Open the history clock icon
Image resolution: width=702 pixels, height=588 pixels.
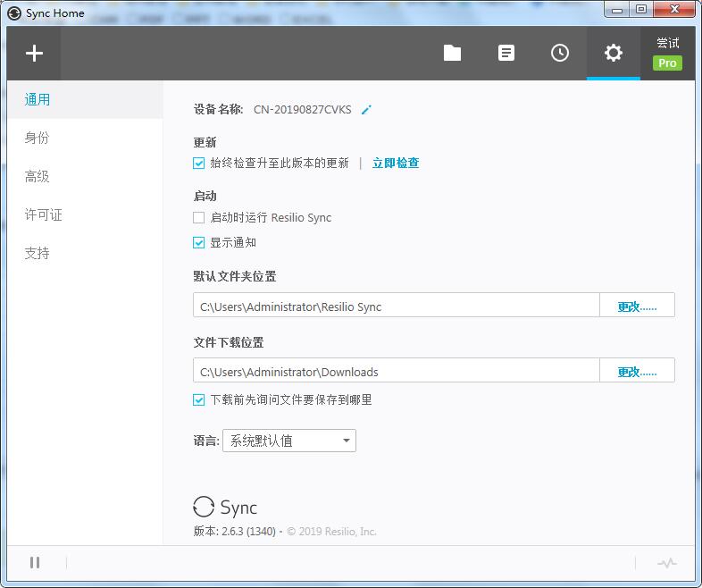click(560, 53)
